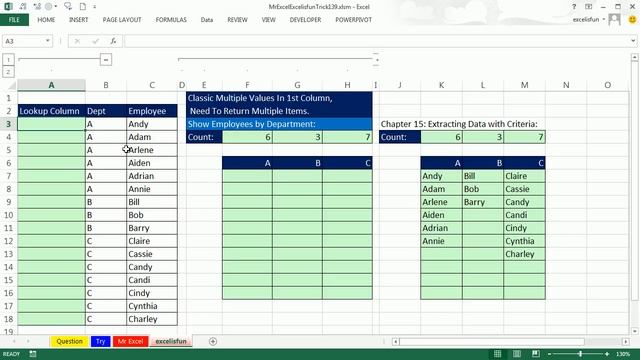
Task: Click the macro record icon in status bar
Action: click(x=33, y=354)
